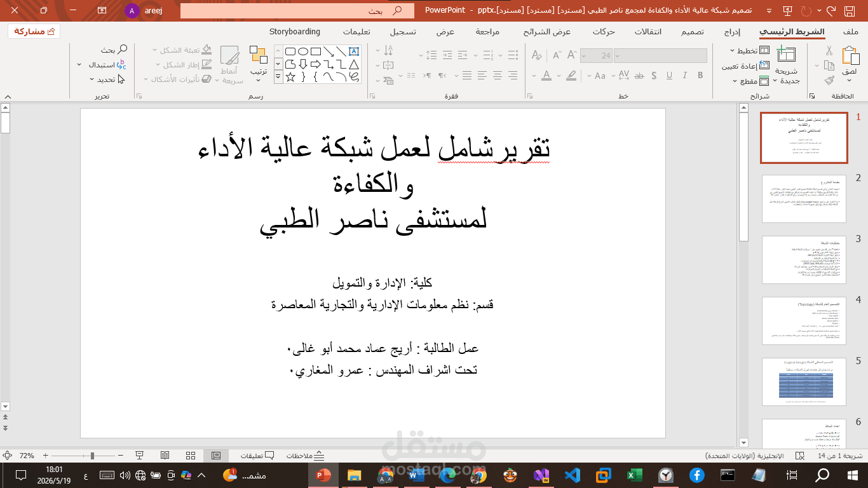The image size is (868, 488).
Task: Click the Bullets list icon
Action: 513,55
